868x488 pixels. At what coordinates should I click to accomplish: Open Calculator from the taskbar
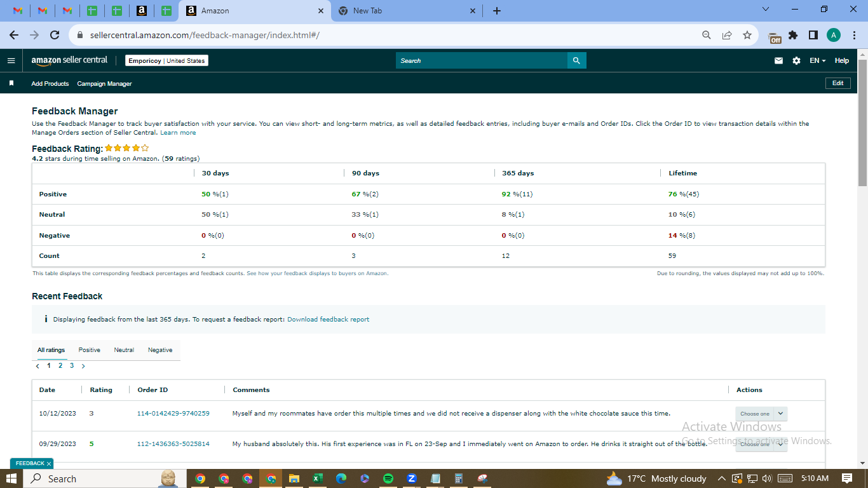coord(459,478)
